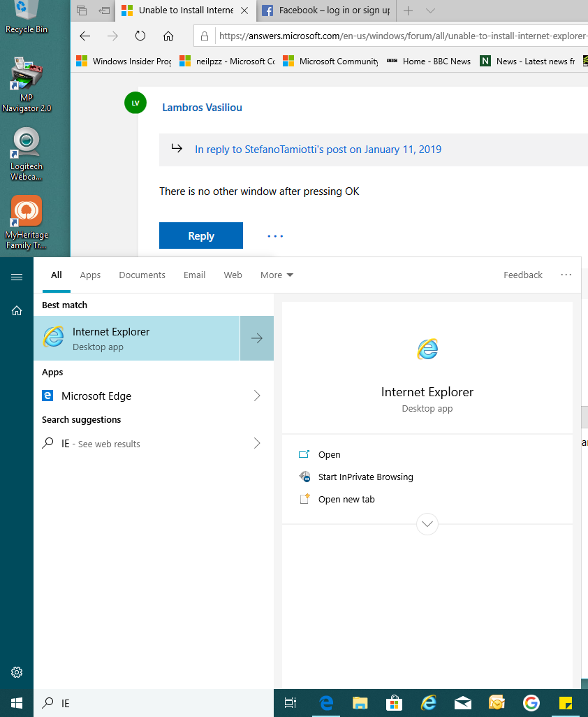The width and height of the screenshot is (588, 717).
Task: Expand Internet Explorer result arrow
Action: pos(257,338)
